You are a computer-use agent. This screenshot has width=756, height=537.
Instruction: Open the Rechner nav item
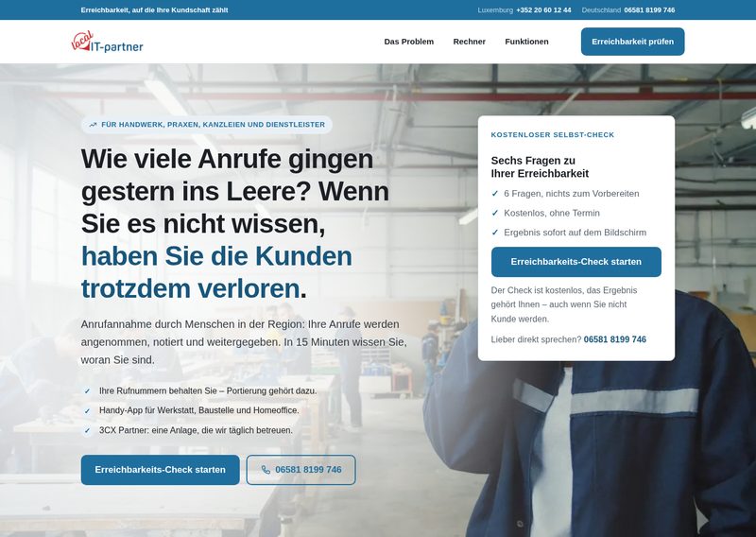click(469, 42)
